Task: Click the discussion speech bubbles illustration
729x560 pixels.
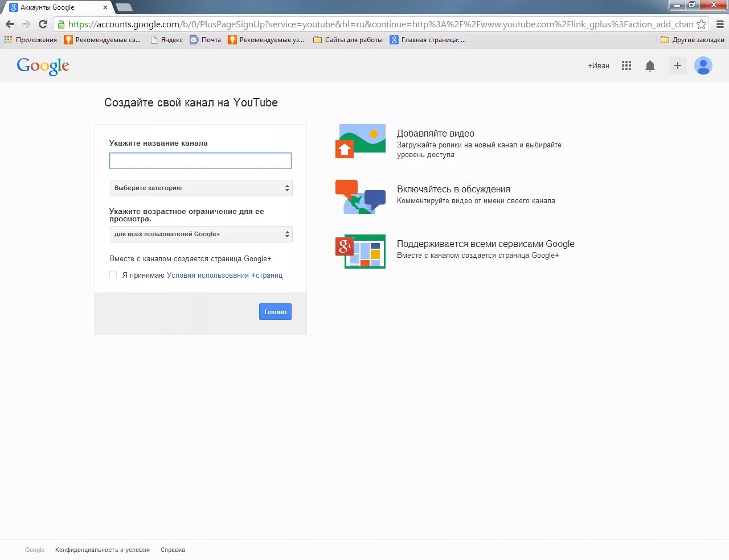Action: [361, 197]
